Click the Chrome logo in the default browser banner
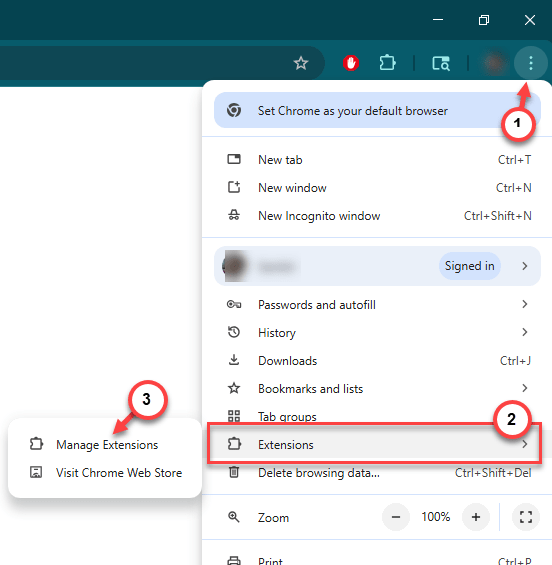 (234, 110)
